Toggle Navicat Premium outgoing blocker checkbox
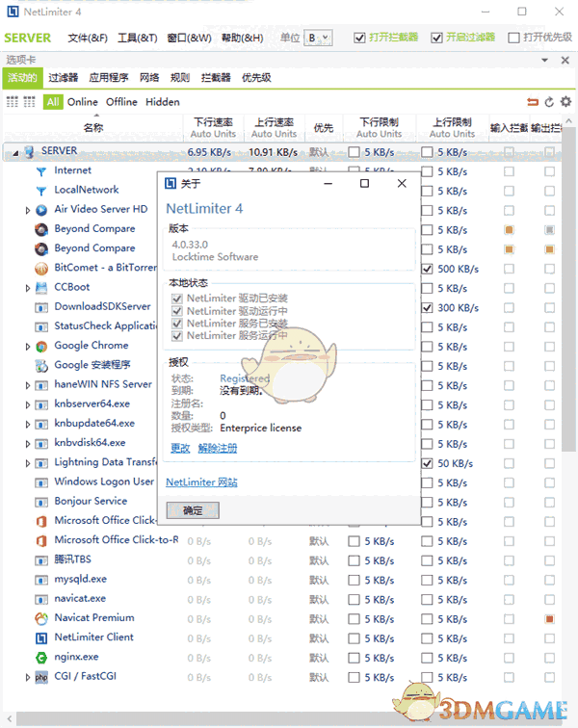 tap(550, 619)
